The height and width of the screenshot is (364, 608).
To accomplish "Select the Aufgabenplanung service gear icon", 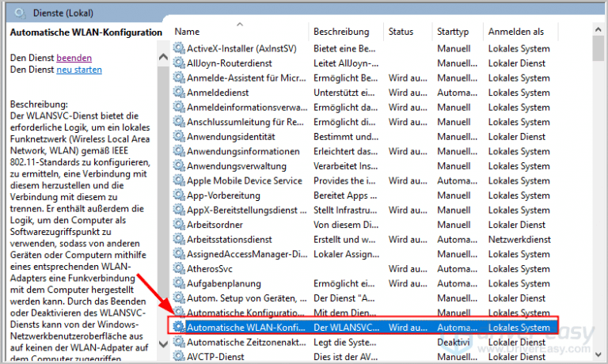I will click(179, 283).
